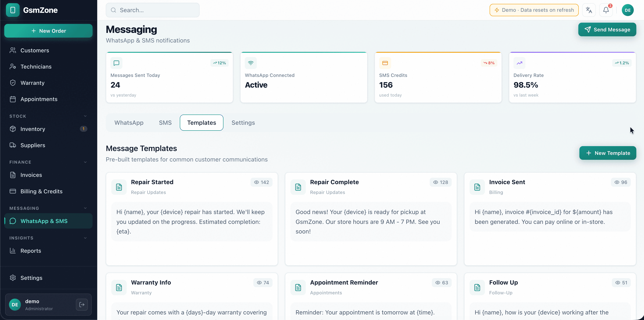Collapse the STOCK sidebar section
644x320 pixels.
(x=85, y=116)
